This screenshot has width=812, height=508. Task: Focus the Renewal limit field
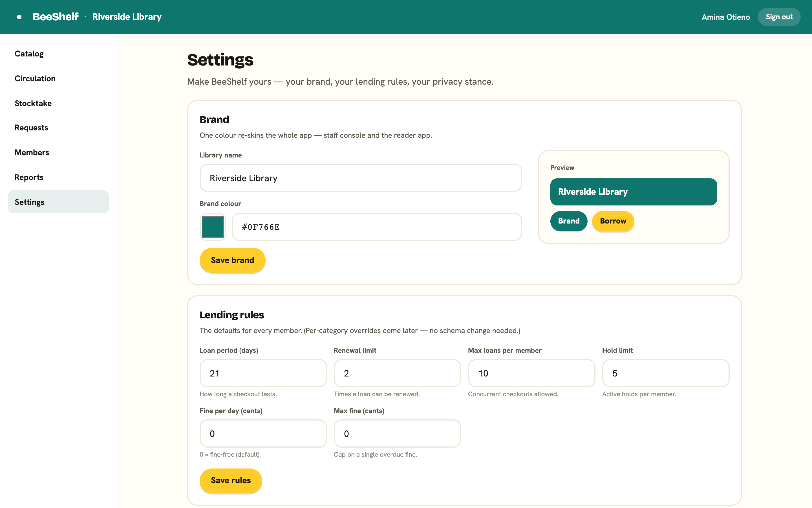tap(397, 373)
